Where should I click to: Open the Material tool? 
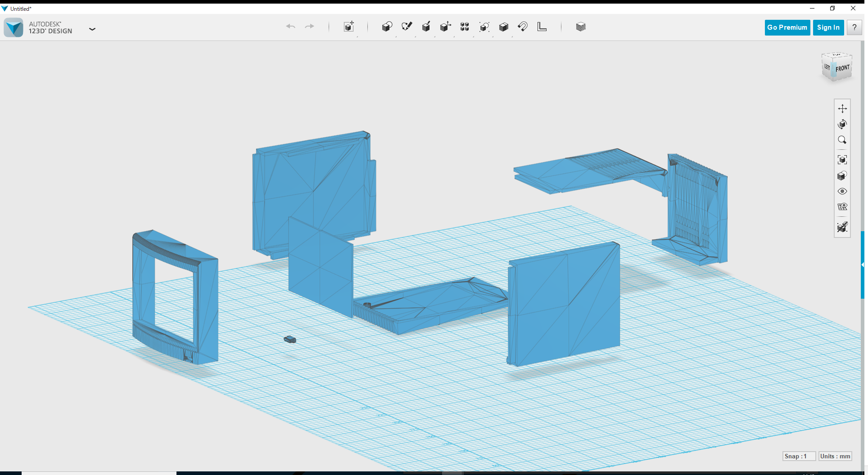point(581,27)
